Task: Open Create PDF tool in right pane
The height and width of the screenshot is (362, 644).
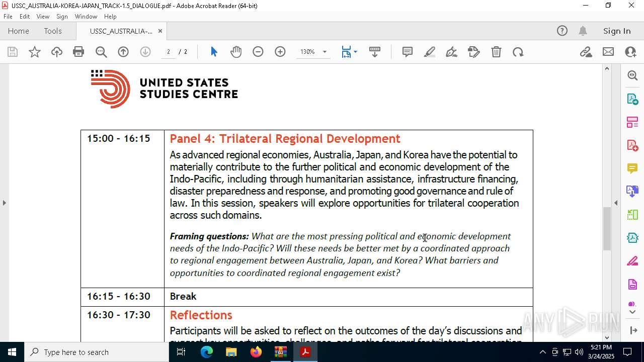Action: [632, 145]
